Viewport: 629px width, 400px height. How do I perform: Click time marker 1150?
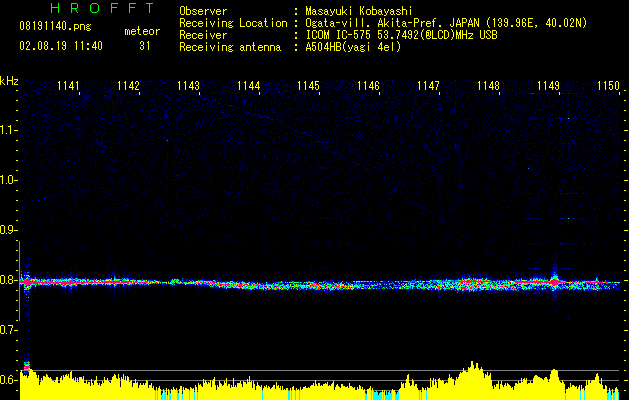tap(608, 86)
